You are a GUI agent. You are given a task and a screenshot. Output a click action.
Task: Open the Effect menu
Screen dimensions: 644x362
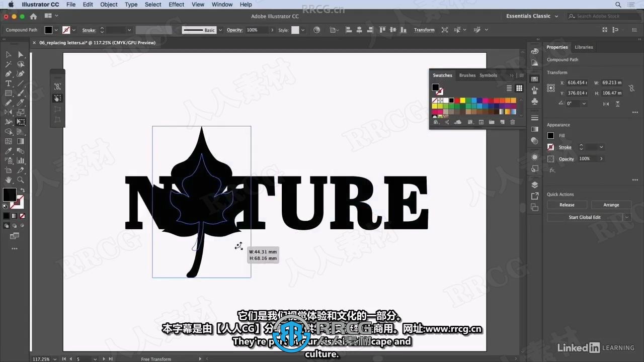(x=176, y=5)
